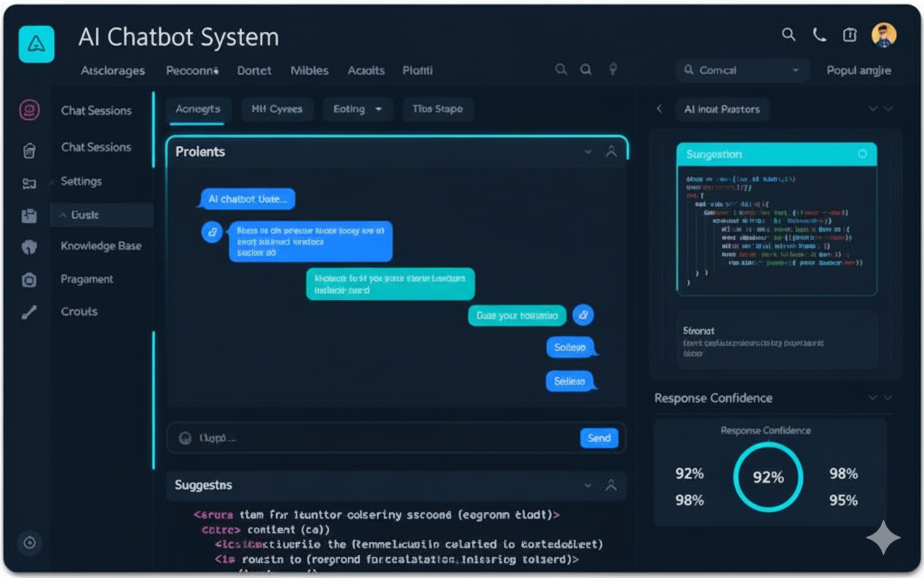Viewport: 924px width, 578px height.
Task: Click the circular icon on the Sungestion header
Action: pos(862,154)
